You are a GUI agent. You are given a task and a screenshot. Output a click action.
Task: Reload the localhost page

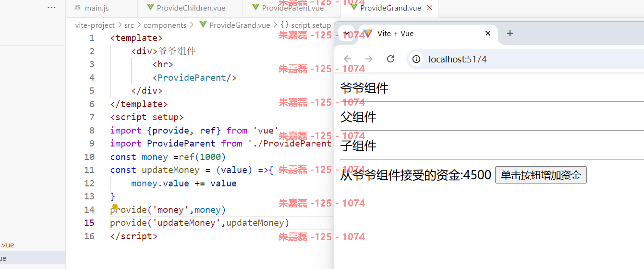[390, 59]
